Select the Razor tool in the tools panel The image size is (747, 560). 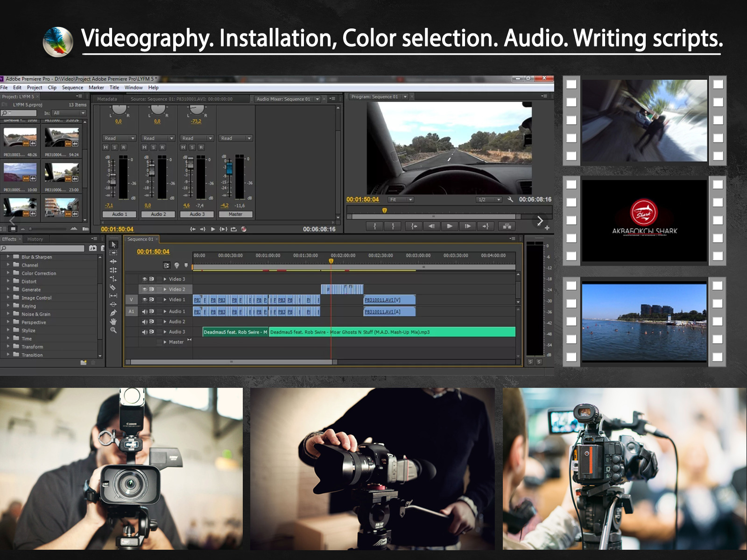coord(113,287)
